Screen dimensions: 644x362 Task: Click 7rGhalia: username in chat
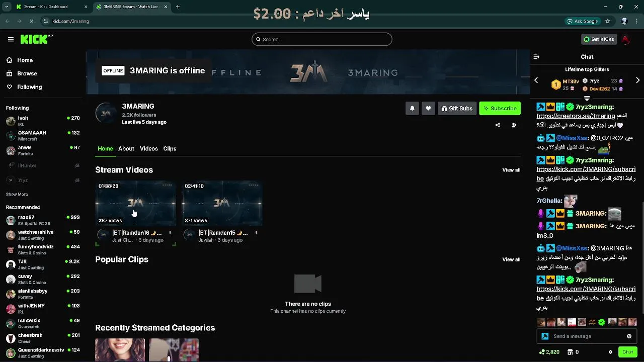click(x=549, y=201)
